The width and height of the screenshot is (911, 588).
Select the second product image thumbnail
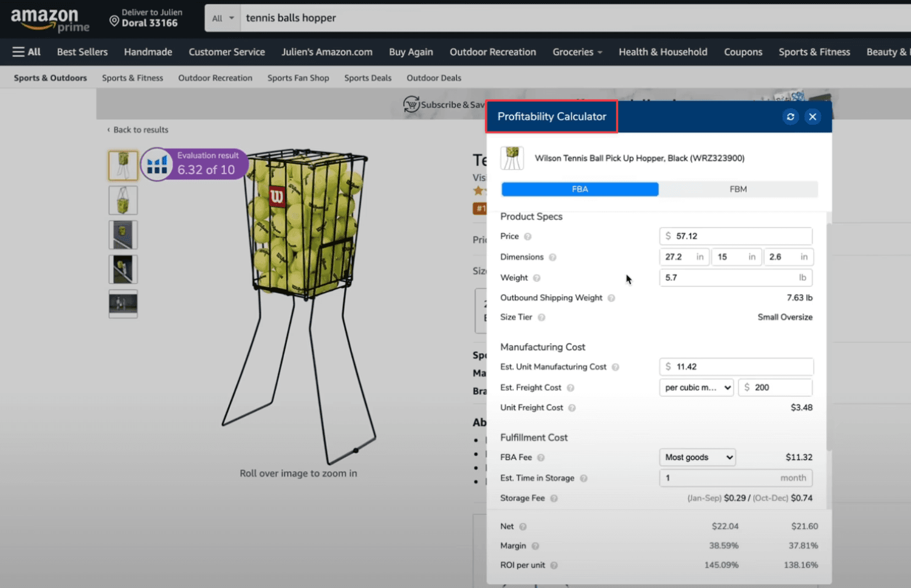click(x=123, y=200)
